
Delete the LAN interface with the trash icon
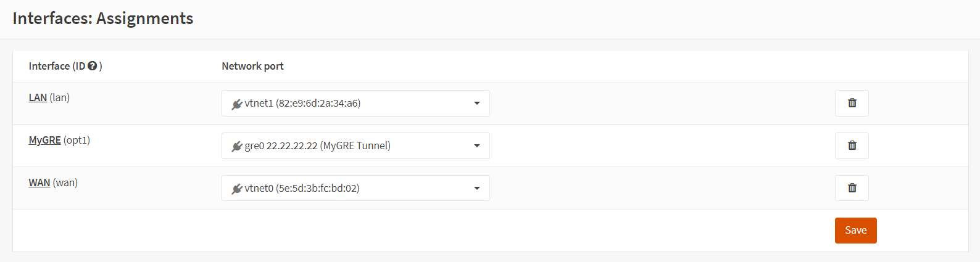point(852,103)
